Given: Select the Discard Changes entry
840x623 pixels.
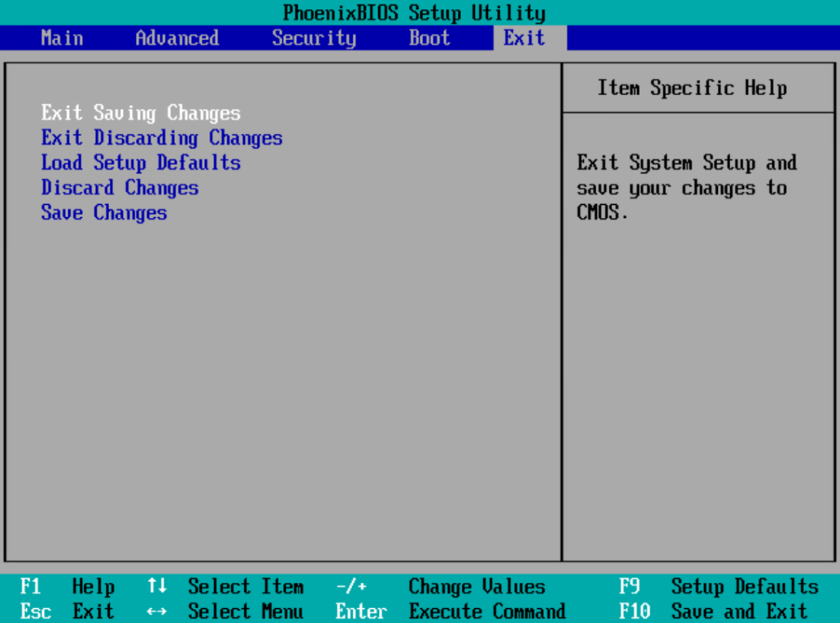Looking at the screenshot, I should [x=120, y=188].
